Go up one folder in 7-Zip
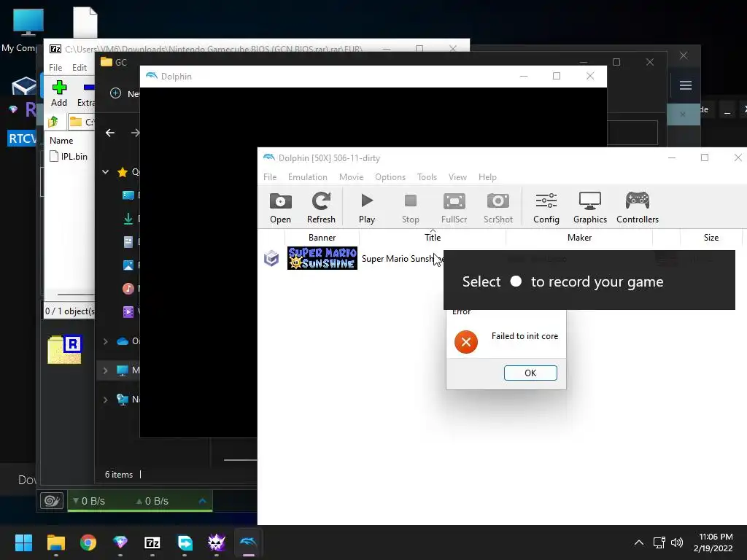Viewport: 747px width, 560px height. pos(53,122)
